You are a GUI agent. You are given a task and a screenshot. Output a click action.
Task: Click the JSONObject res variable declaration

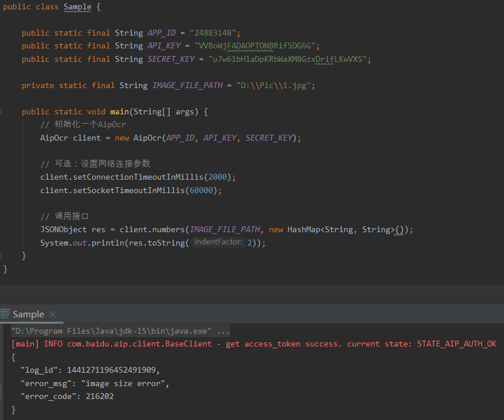[x=73, y=230]
